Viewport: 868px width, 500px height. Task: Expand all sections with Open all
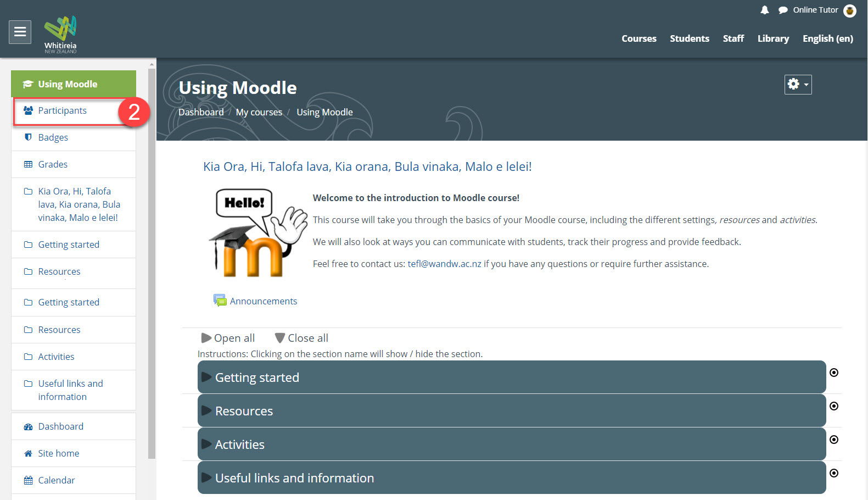(x=228, y=338)
